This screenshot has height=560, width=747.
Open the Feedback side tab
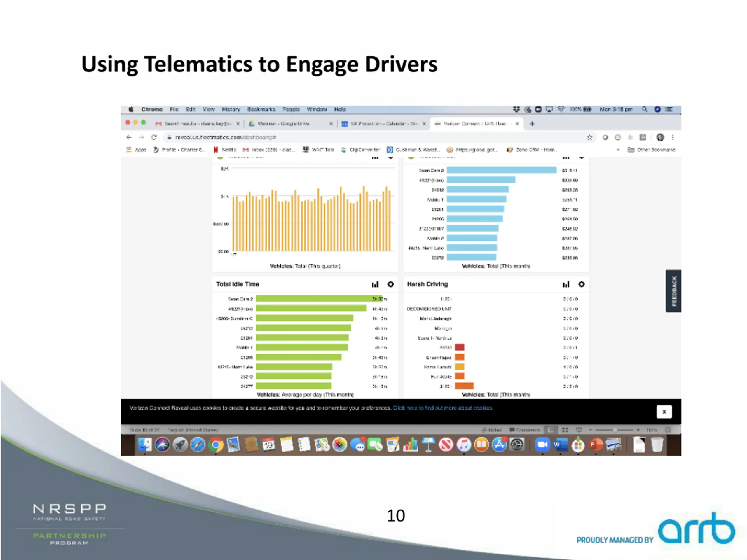673,291
